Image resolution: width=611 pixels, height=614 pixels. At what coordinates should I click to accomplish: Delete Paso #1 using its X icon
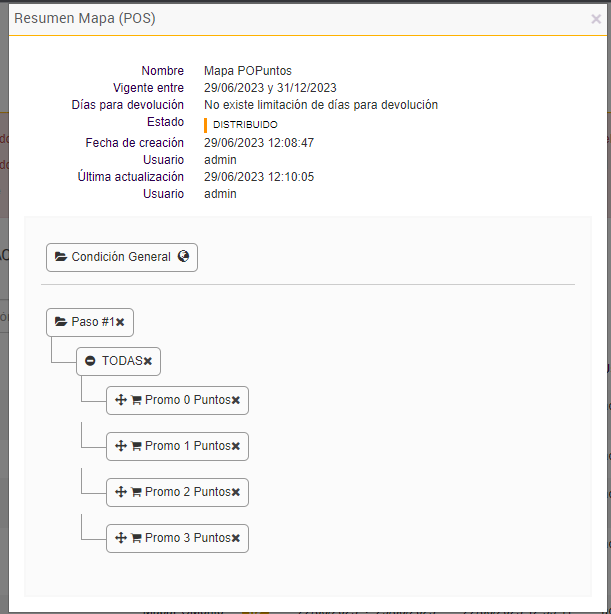tap(120, 322)
